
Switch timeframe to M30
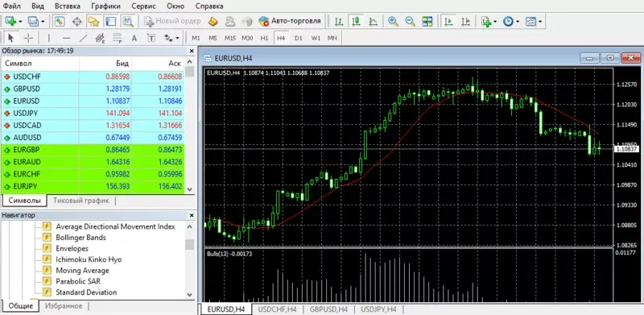coord(247,38)
